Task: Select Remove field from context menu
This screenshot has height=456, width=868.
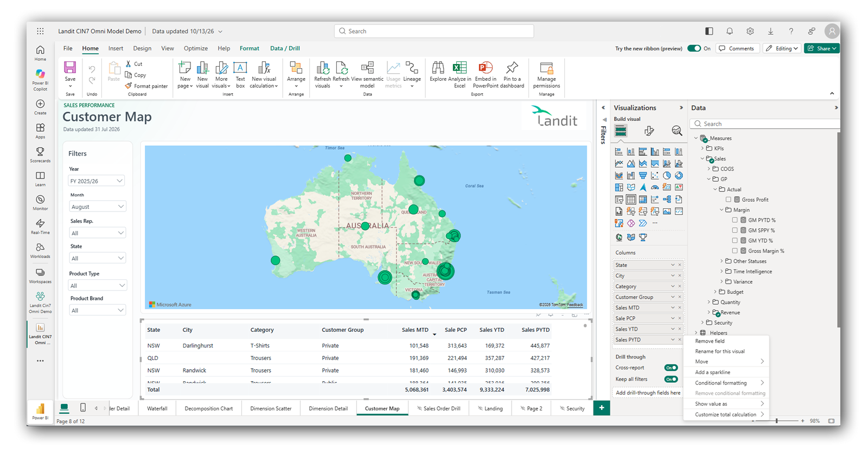Action: (726, 341)
